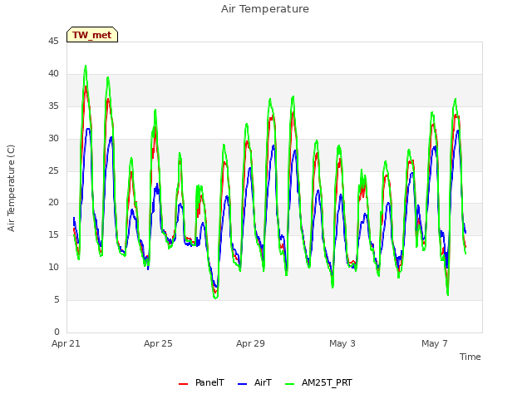This screenshot has width=532, height=399.
Task: Toggle the AM25T_PRT series in legend
Action: tap(318, 383)
